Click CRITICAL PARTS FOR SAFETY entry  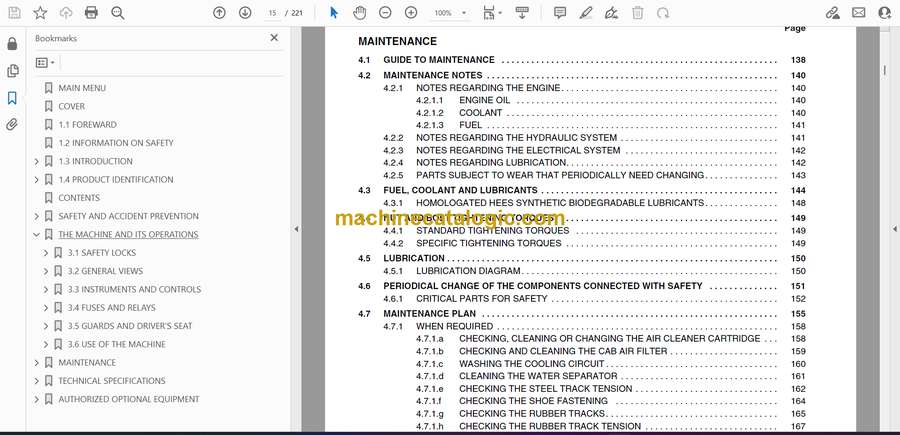tap(482, 298)
